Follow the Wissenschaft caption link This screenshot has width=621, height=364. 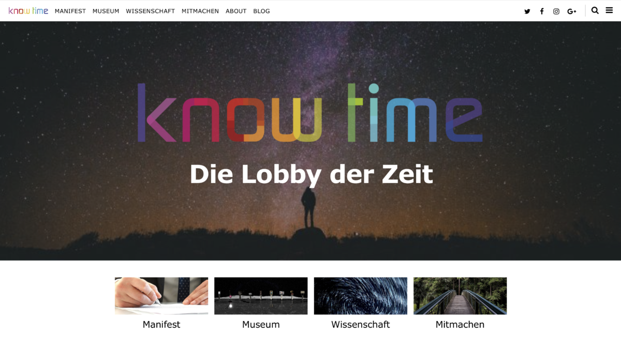click(x=361, y=325)
